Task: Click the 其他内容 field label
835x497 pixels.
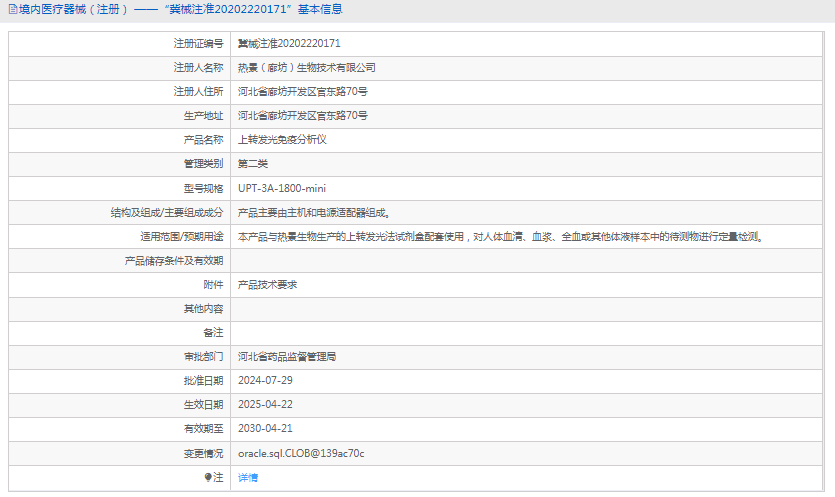Action: 203,309
